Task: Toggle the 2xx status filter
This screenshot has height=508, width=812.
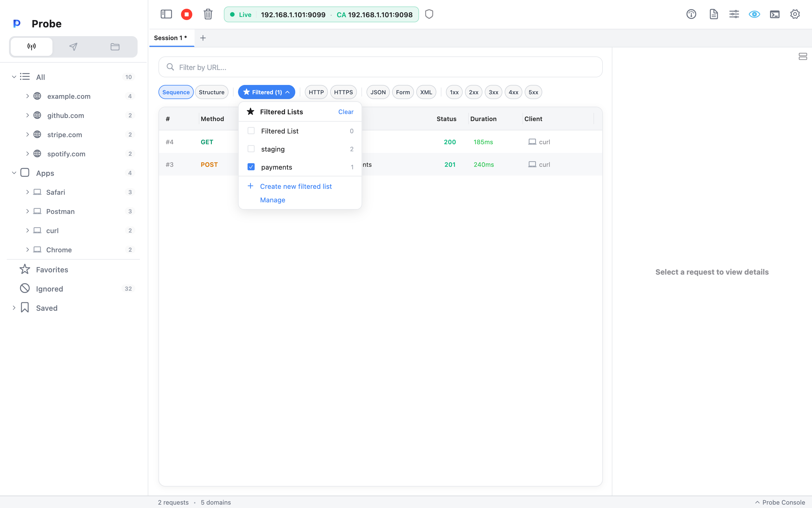Action: (473, 92)
